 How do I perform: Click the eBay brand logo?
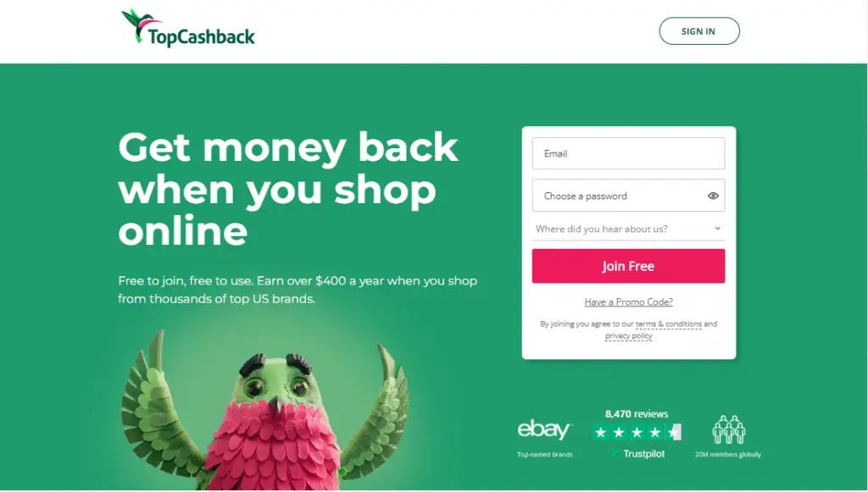tap(544, 429)
